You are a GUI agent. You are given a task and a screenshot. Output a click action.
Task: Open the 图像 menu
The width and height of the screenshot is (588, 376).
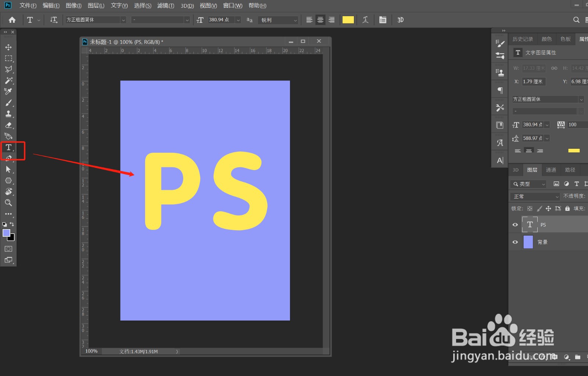click(x=73, y=6)
